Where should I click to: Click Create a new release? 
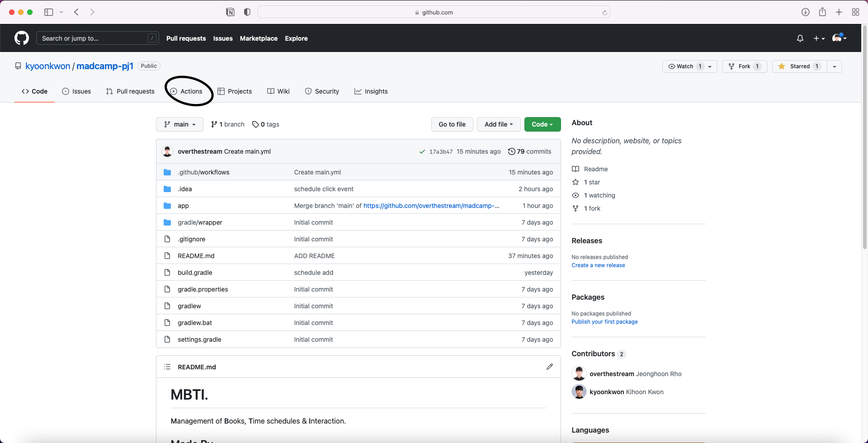(598, 265)
